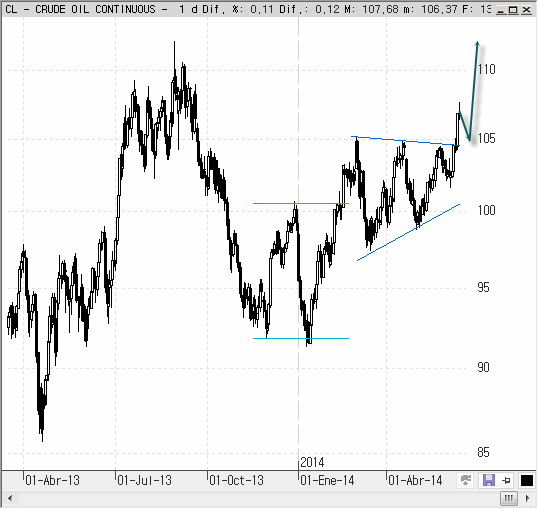Click the horizontal scrollbar thumb grip
The width and height of the screenshot is (538, 509).
[509, 498]
